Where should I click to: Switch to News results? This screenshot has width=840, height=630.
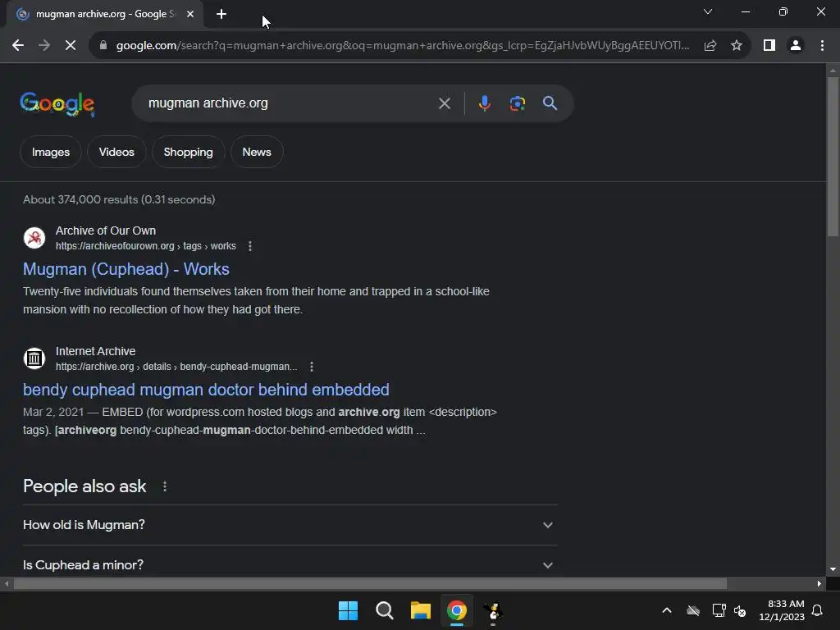pos(257,152)
